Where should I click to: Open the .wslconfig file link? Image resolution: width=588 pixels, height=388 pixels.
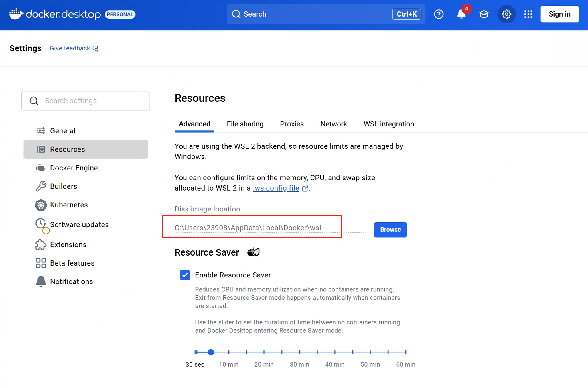click(x=276, y=188)
